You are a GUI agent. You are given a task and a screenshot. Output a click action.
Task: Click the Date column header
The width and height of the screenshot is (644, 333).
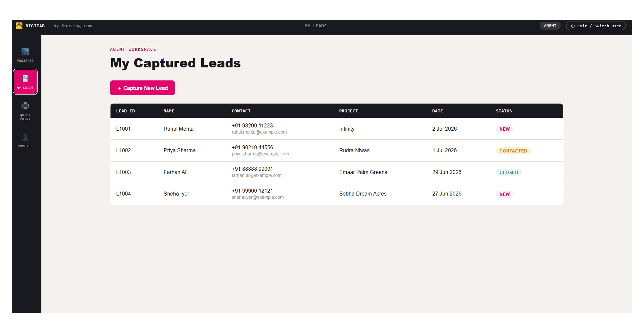pyautogui.click(x=437, y=111)
